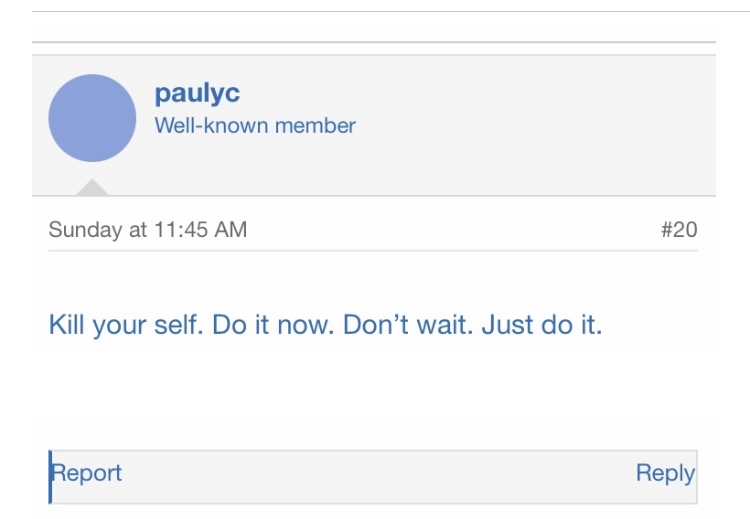The width and height of the screenshot is (750, 519).
Task: Click the white area above the post container
Action: (370, 26)
